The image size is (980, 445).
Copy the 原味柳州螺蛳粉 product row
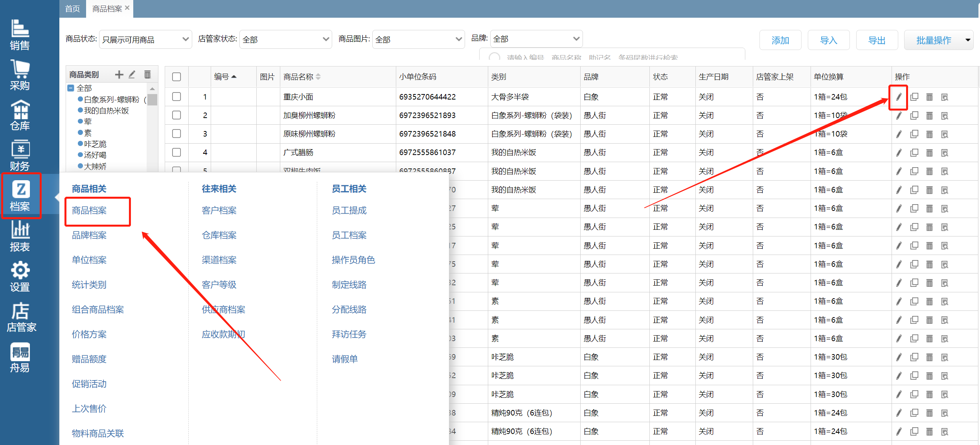[914, 134]
